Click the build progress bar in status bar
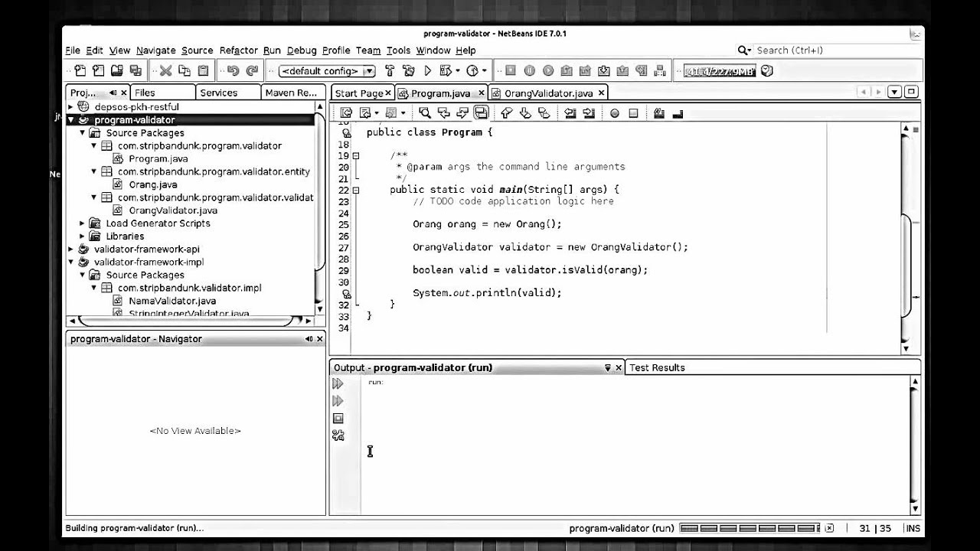Screen dimensions: 980x551 [x=750, y=528]
